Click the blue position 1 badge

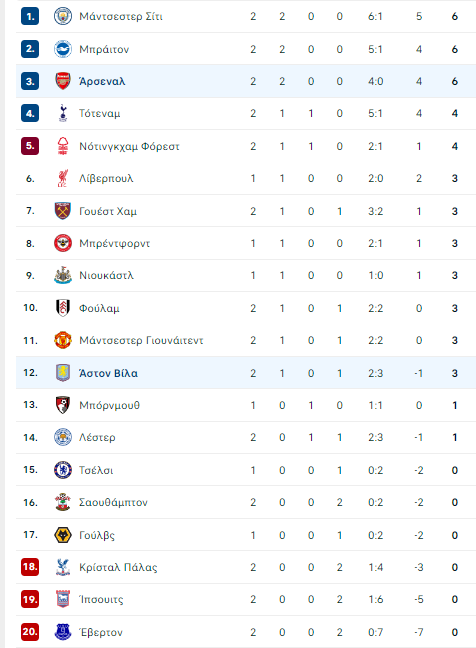[x=30, y=16]
